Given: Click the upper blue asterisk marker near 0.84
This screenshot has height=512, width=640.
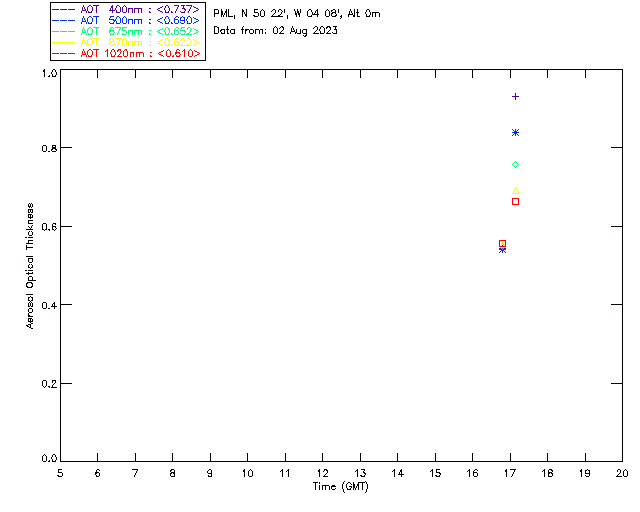Looking at the screenshot, I should [x=516, y=133].
